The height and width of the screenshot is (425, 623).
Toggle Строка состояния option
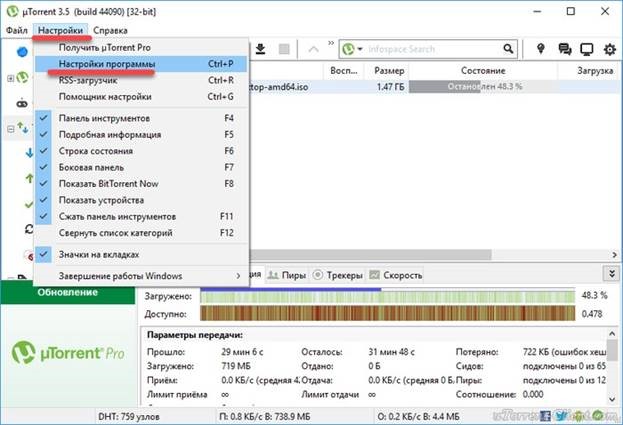141,151
